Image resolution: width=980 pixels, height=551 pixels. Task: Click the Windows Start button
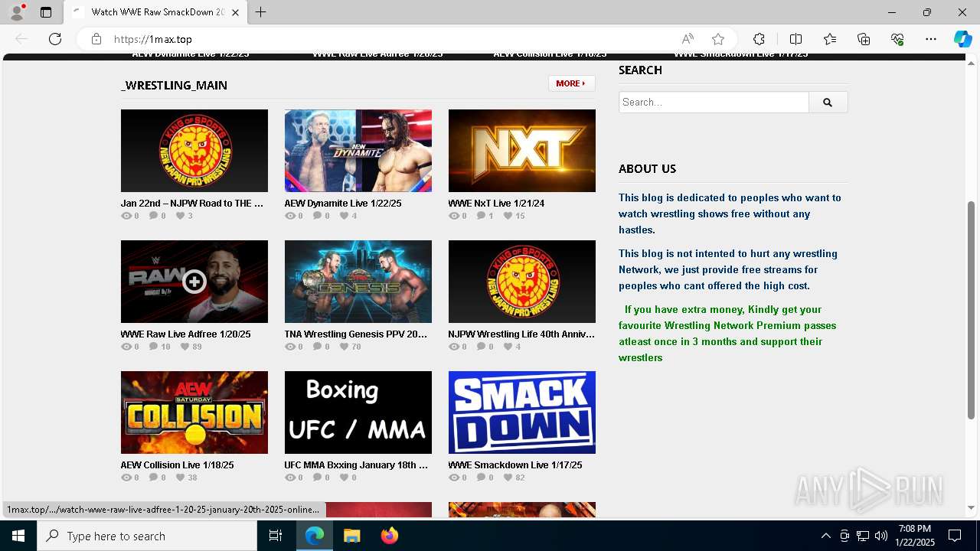pos(18,536)
